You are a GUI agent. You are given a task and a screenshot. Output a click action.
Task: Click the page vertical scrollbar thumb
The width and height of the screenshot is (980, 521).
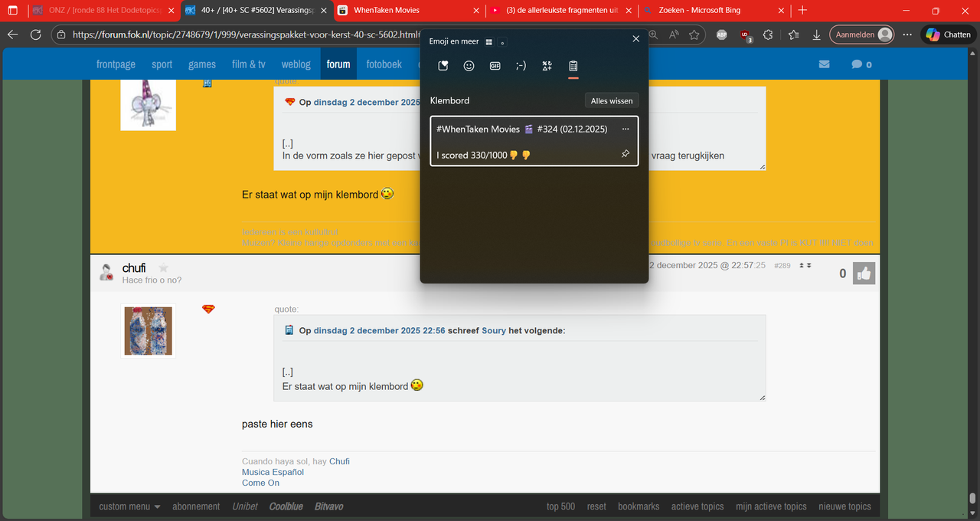pos(972,498)
